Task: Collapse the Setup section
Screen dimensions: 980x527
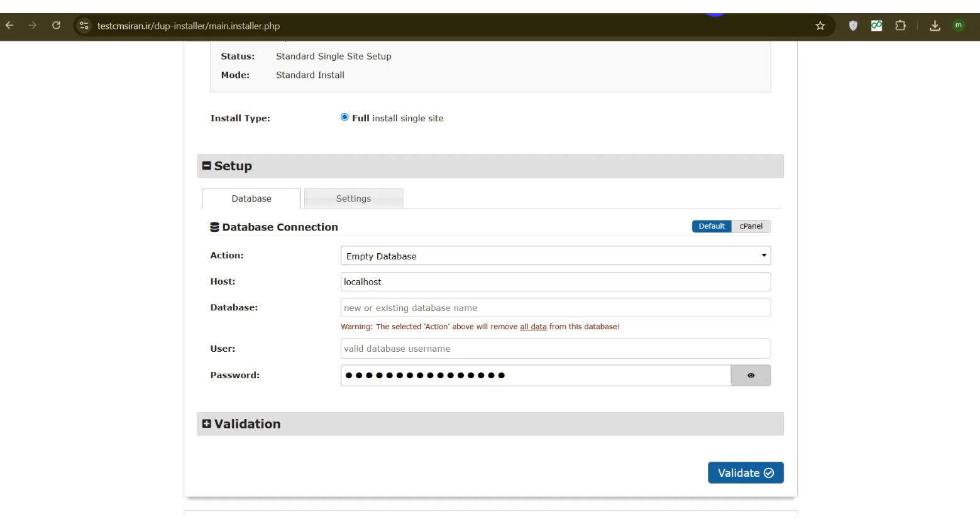Action: [x=206, y=166]
